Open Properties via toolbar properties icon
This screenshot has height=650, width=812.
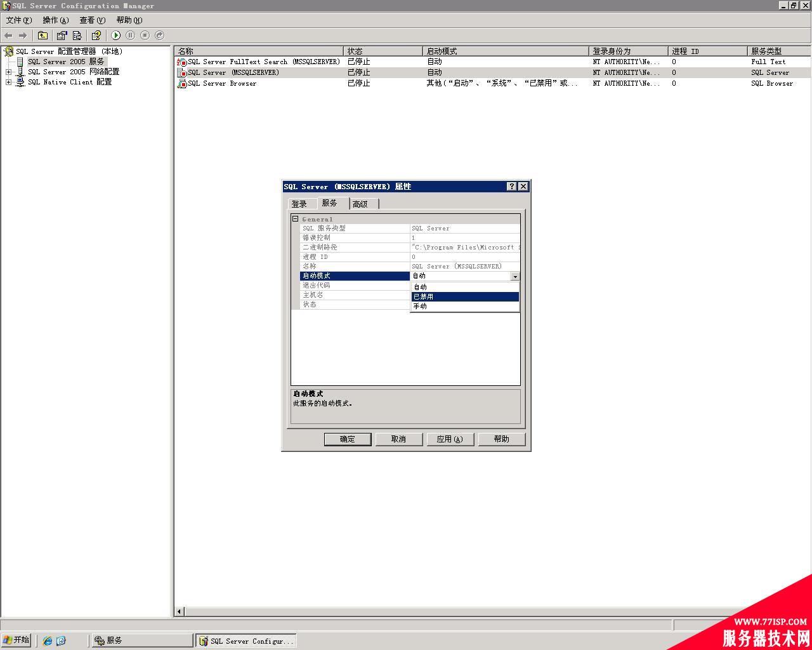click(62, 36)
